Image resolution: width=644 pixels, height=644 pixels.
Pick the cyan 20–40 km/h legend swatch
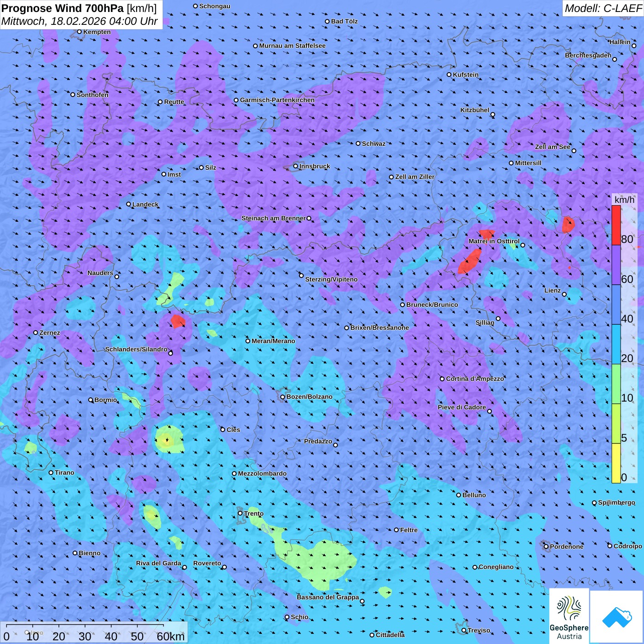tap(616, 345)
